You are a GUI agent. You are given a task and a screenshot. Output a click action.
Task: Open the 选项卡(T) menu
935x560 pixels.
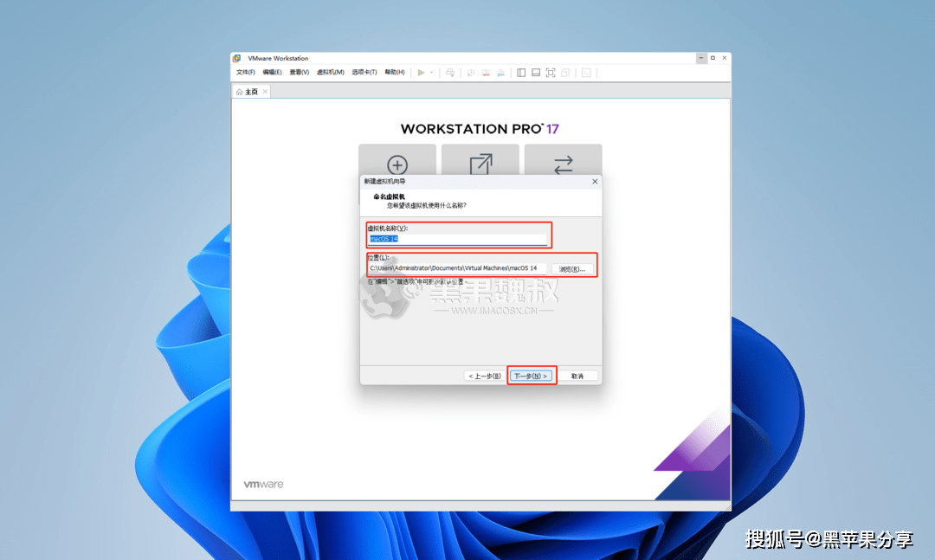[x=364, y=72]
